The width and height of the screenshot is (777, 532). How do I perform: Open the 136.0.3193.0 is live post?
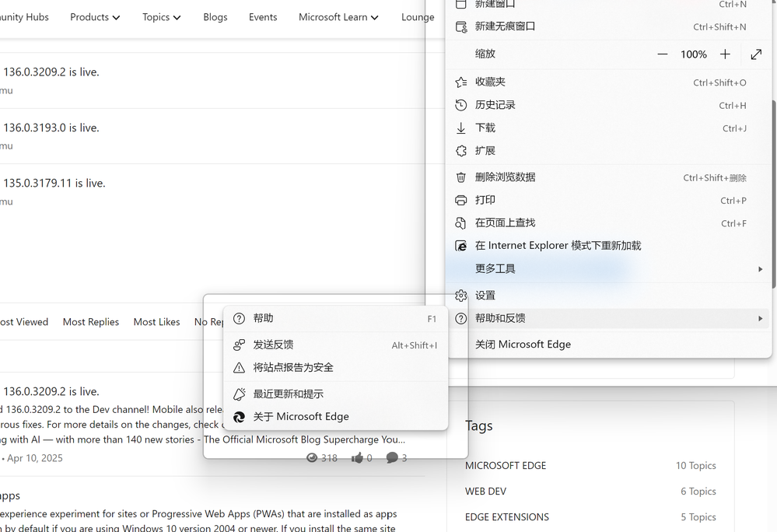coord(51,128)
